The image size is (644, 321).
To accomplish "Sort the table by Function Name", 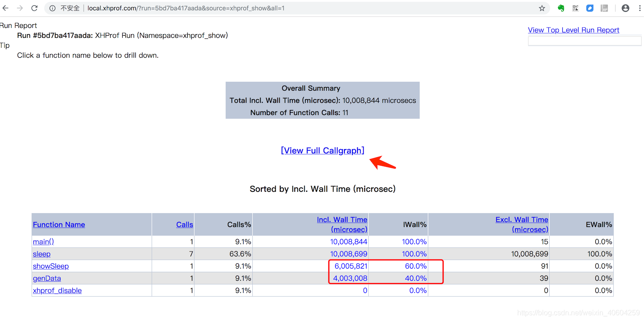I will click(x=59, y=224).
